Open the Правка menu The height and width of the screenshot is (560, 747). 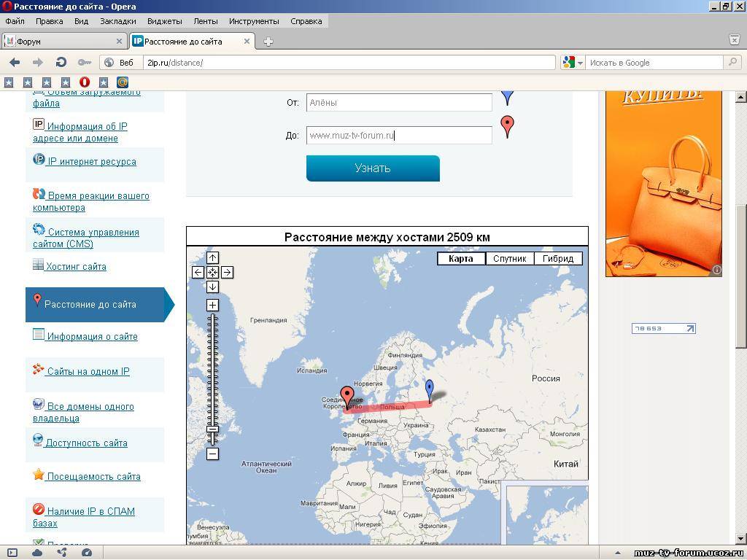coord(50,21)
